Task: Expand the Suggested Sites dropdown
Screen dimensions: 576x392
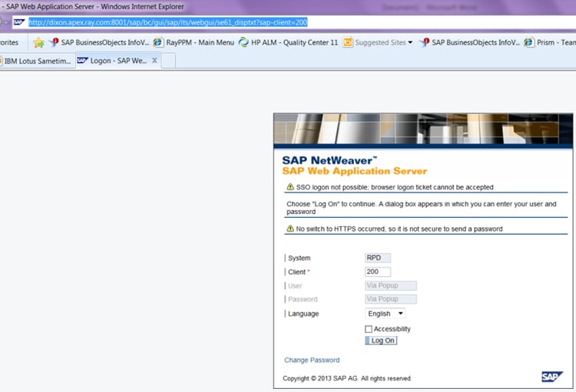Action: click(410, 43)
